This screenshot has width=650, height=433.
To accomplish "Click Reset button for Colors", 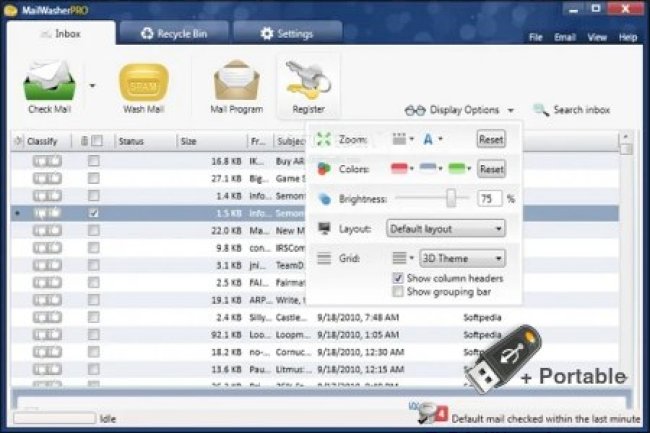I will [x=491, y=169].
